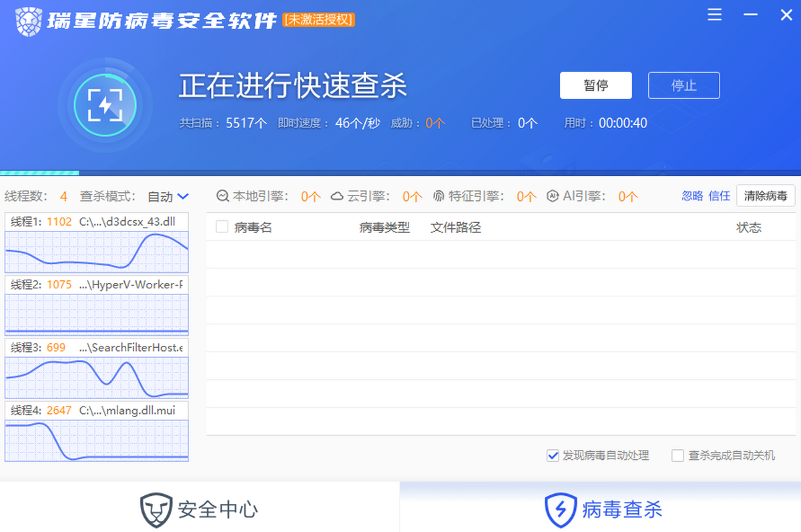The height and width of the screenshot is (532, 801).
Task: Click the 线程3 activity graph
Action: 97,377
